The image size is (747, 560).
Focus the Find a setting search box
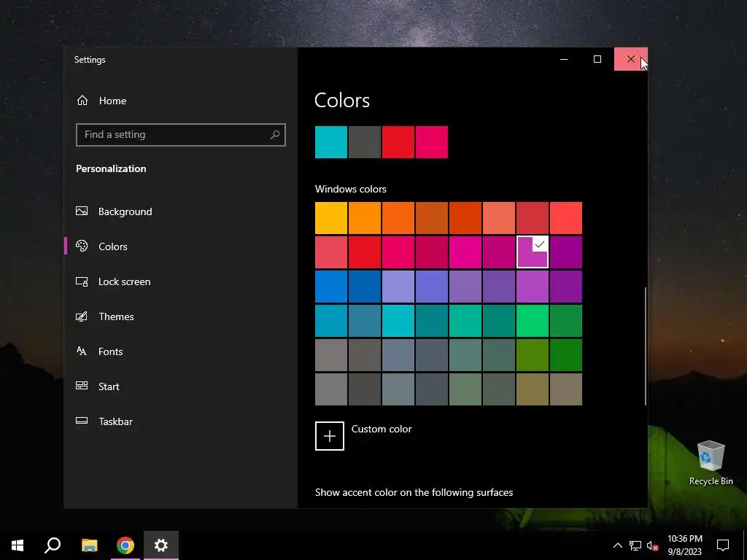181,135
